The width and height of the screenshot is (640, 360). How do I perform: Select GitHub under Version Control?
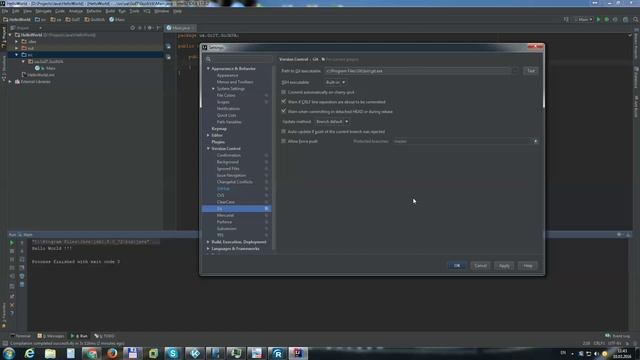click(x=223, y=189)
